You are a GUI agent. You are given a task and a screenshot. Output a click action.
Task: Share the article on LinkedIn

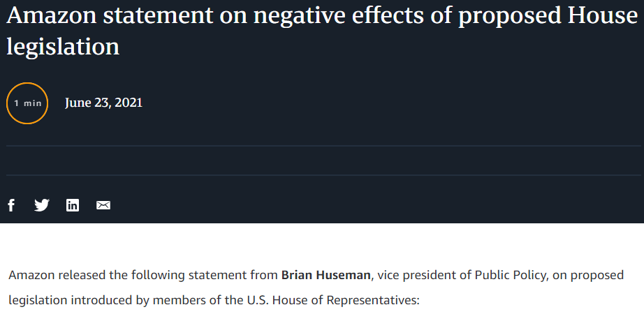coord(73,205)
